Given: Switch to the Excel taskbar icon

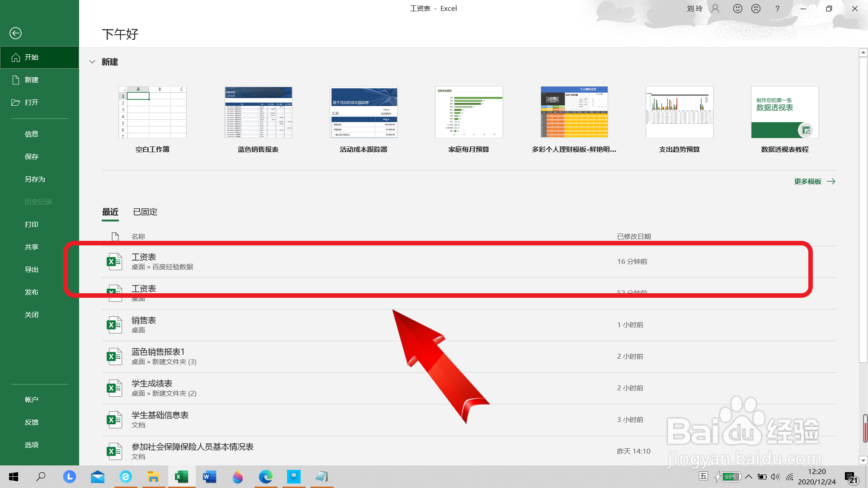Looking at the screenshot, I should click(x=182, y=477).
